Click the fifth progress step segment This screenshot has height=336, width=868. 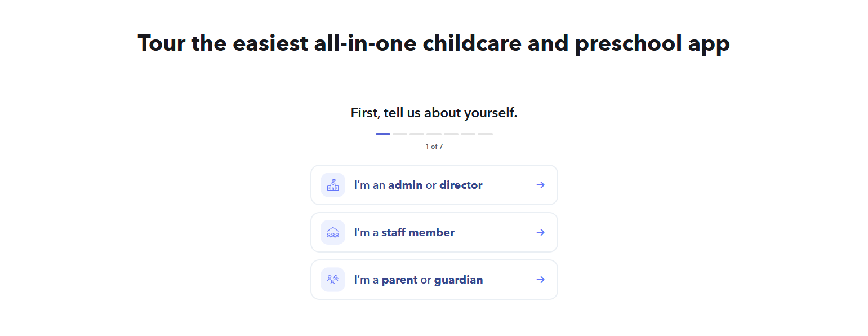(x=451, y=134)
